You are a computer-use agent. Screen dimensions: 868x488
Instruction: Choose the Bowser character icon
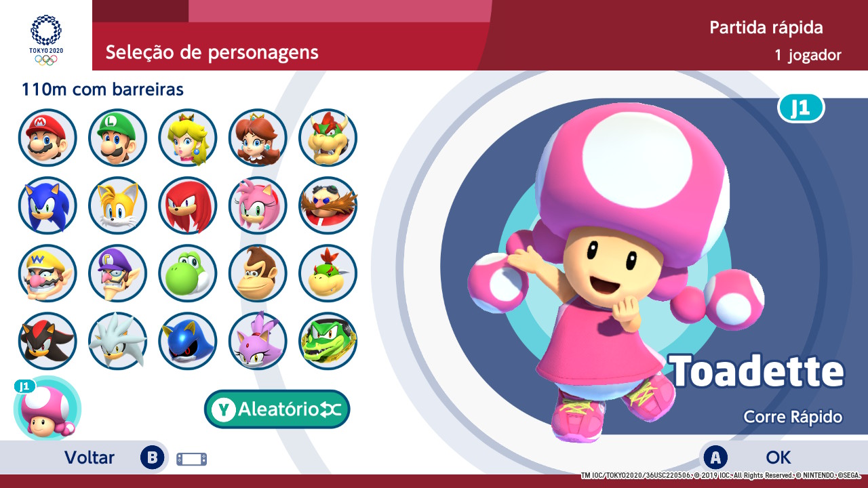328,138
